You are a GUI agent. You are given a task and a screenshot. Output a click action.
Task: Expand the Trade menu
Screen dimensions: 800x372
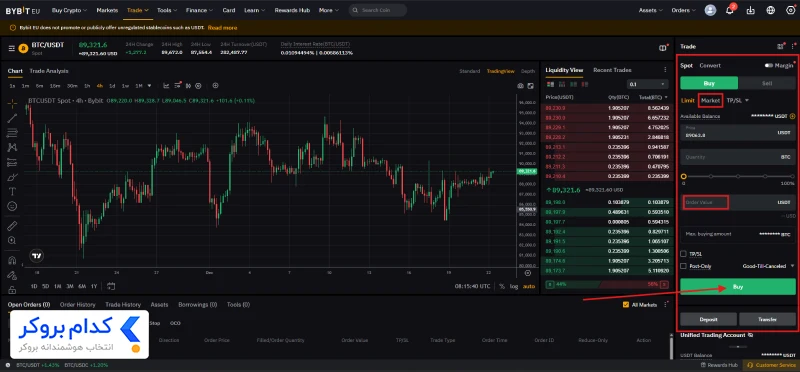pos(138,10)
